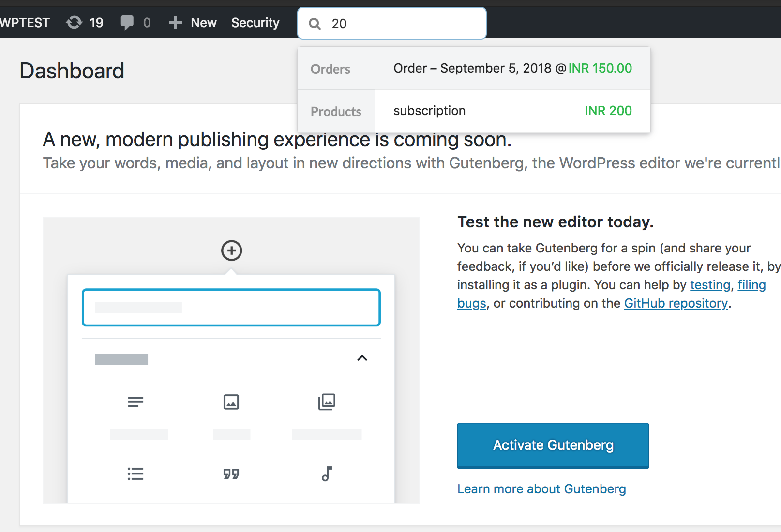The height and width of the screenshot is (532, 781).
Task: Select the audio block music note icon
Action: click(x=327, y=473)
